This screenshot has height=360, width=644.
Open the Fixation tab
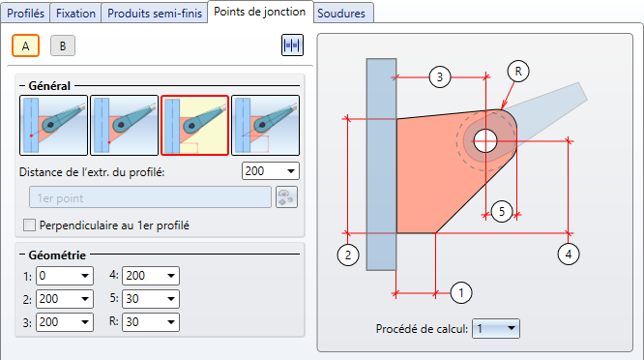click(x=75, y=14)
